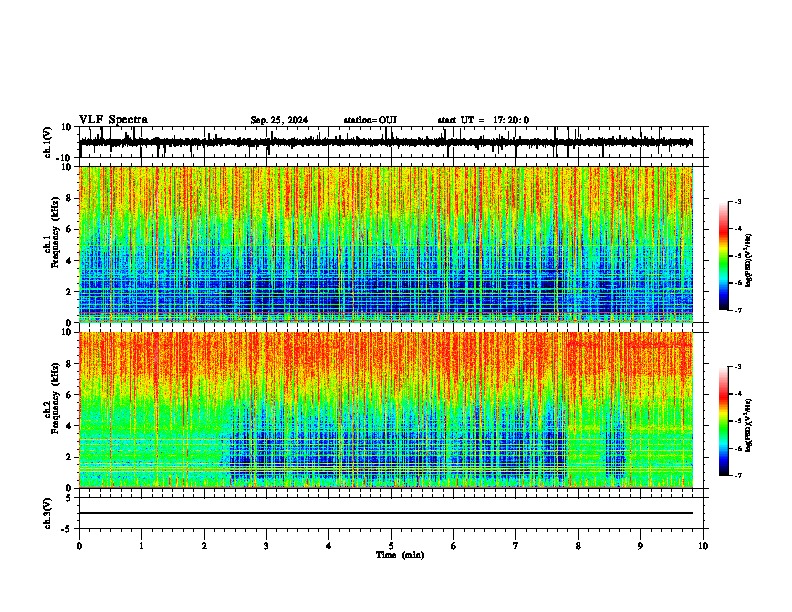This screenshot has height=612, width=792.
Task: Click the ch.1 "Frequency (kHz)" axis label
Action: [x=55, y=232]
